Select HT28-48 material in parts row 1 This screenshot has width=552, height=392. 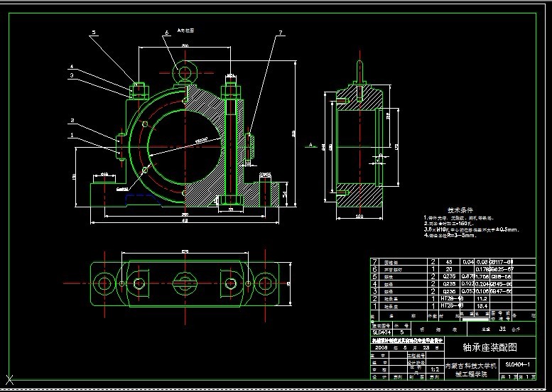[x=452, y=306]
